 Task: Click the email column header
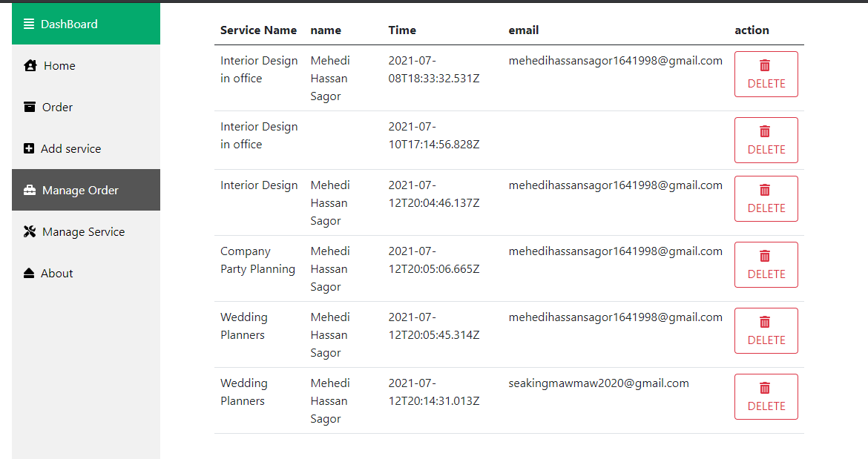[x=524, y=30]
